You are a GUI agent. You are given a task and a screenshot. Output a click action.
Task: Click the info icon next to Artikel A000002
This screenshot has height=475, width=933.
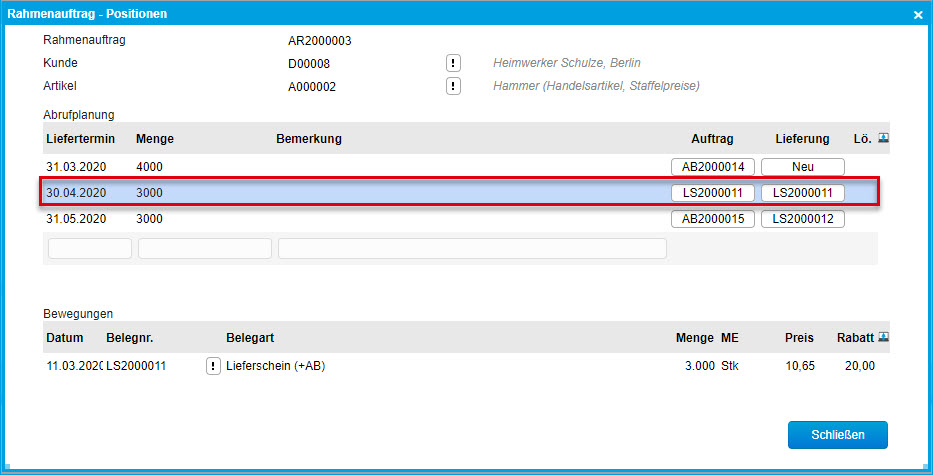[x=453, y=86]
